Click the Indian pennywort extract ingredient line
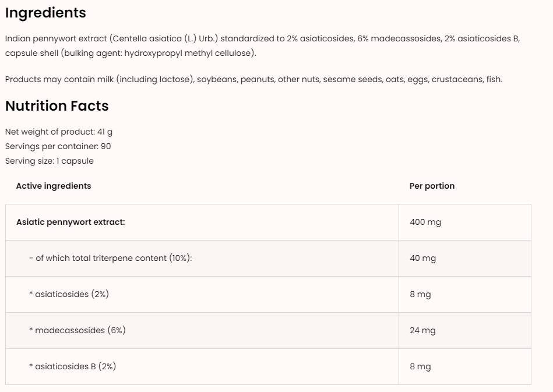 coord(262,39)
